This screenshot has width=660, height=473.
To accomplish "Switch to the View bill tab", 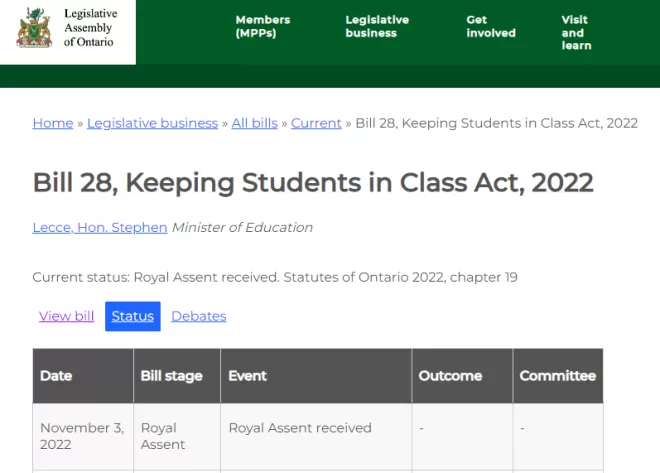I will click(x=67, y=316).
